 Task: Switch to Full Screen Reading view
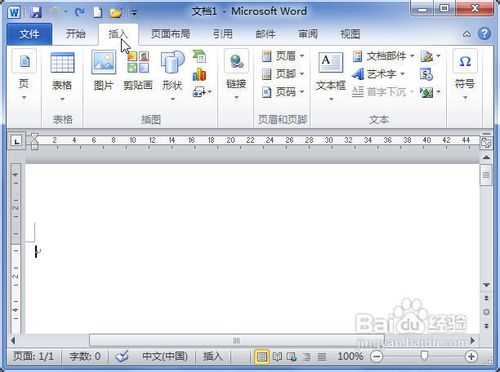pyautogui.click(x=277, y=357)
